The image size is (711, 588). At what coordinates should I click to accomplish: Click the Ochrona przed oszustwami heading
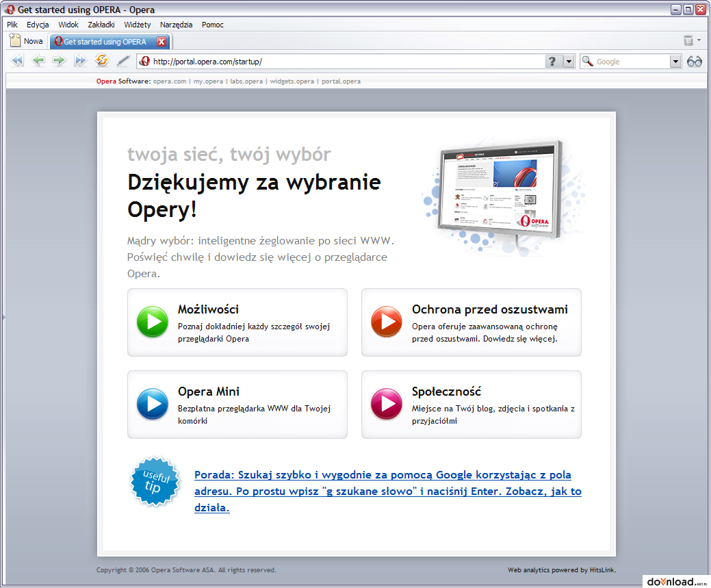tap(490, 309)
